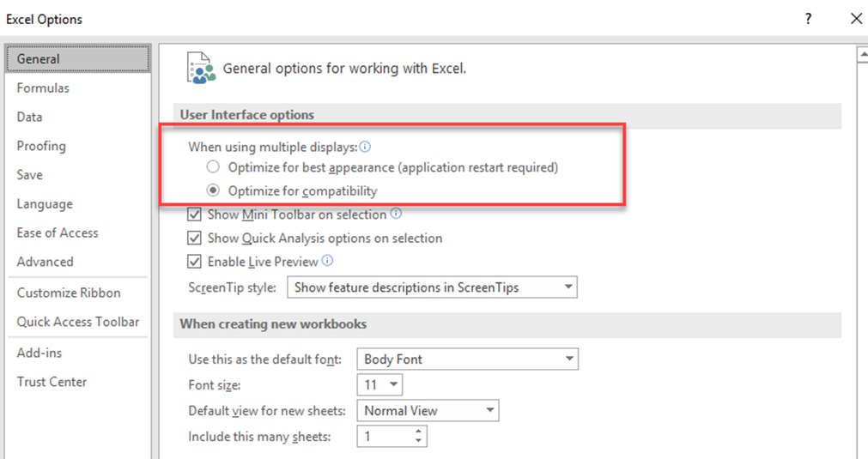
Task: Toggle Show Mini Toolbar on selection
Action: [194, 214]
